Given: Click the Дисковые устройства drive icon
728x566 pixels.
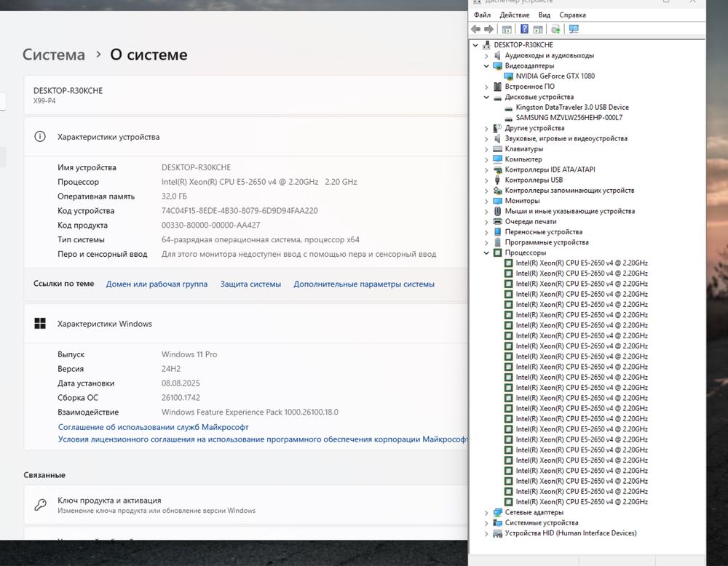Looking at the screenshot, I should pyautogui.click(x=497, y=97).
